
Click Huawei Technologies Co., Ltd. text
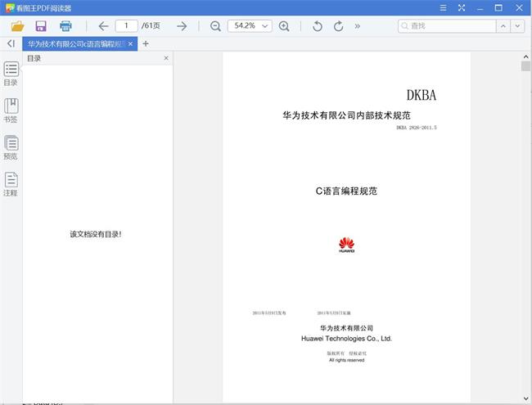[346, 339]
